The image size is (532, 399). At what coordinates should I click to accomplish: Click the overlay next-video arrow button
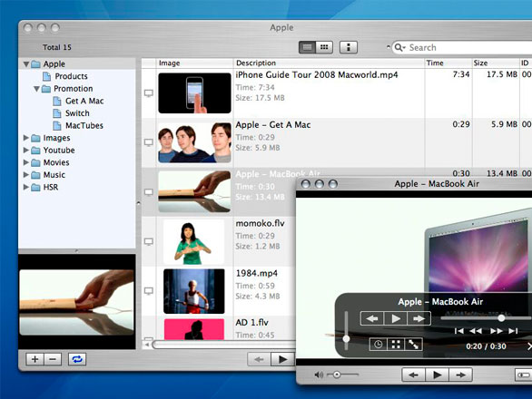[x=419, y=318]
